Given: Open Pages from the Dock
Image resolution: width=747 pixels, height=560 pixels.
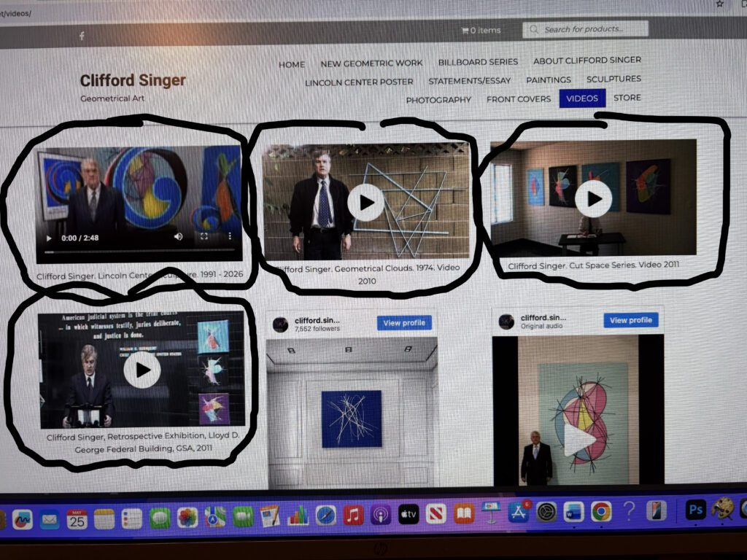Looking at the screenshot, I should [x=270, y=517].
